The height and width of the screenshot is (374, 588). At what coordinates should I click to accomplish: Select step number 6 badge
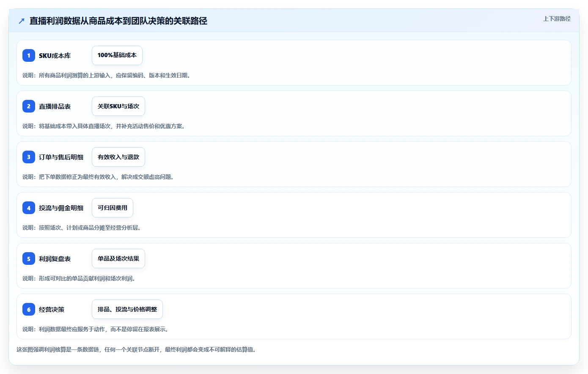[x=29, y=309]
